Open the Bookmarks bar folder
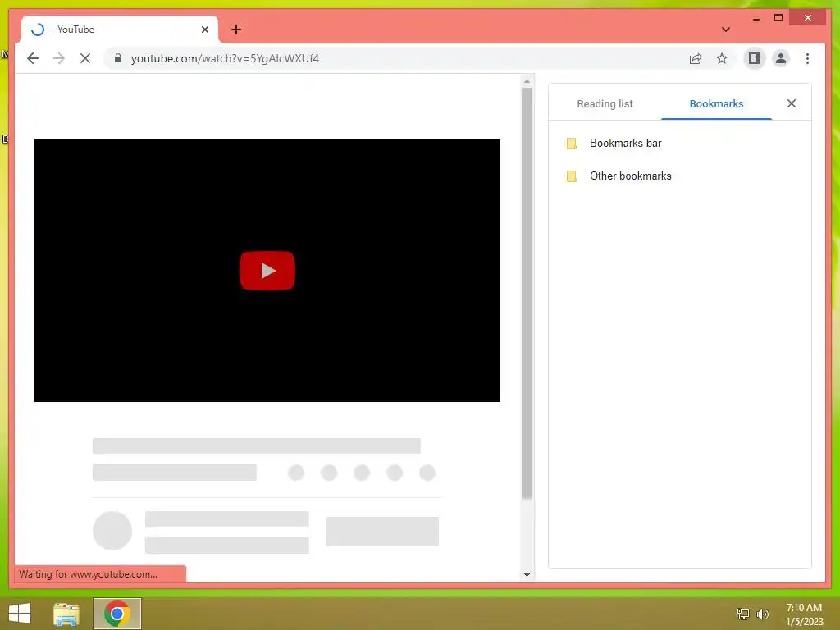Screen dimensions: 840x630 coord(679,143)
